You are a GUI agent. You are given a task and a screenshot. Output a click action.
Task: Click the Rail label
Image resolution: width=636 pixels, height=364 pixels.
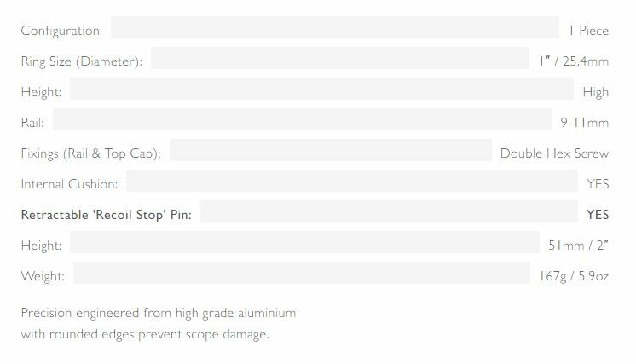32,123
